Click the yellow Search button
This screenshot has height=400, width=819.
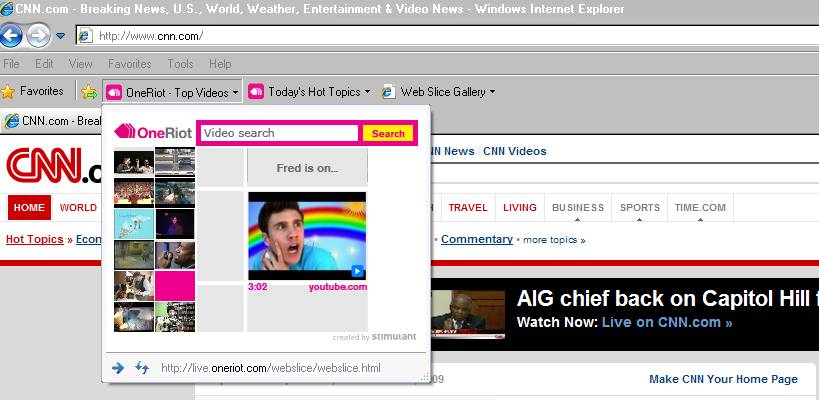(388, 134)
